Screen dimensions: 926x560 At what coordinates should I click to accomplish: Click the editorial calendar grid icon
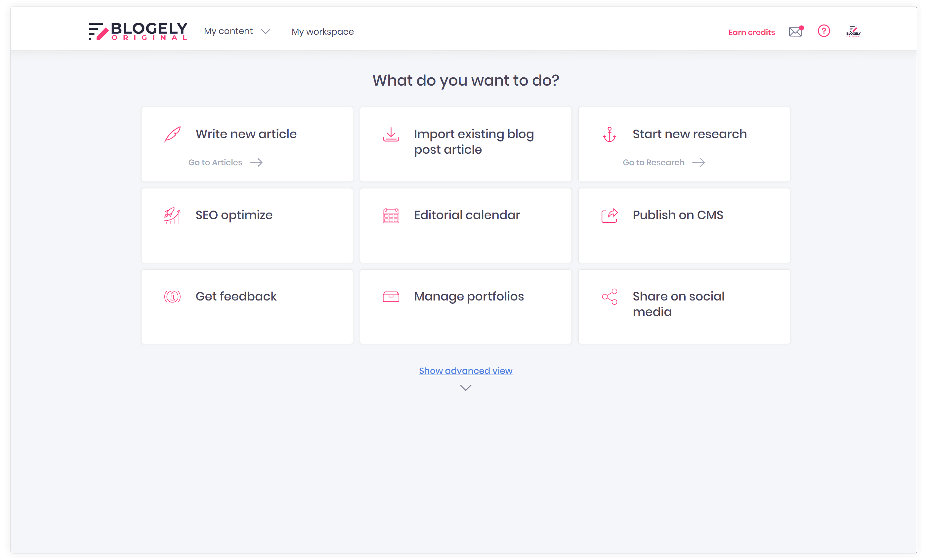click(x=391, y=216)
